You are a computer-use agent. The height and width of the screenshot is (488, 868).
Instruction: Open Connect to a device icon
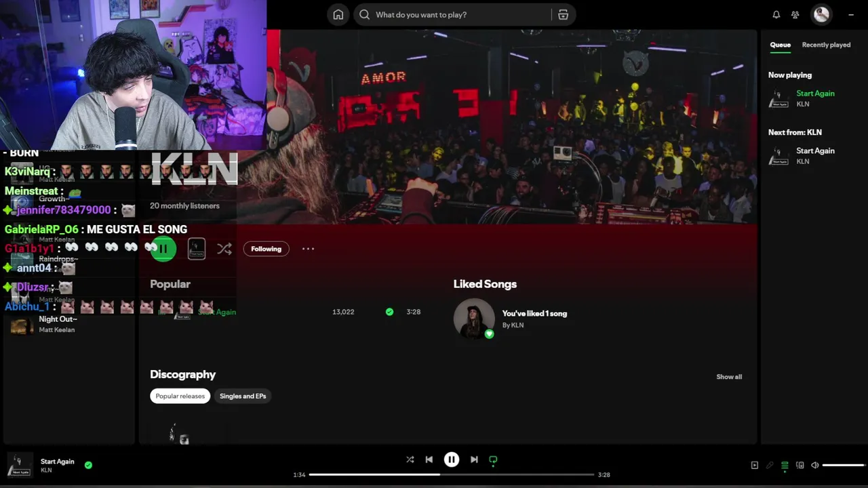[x=800, y=465]
